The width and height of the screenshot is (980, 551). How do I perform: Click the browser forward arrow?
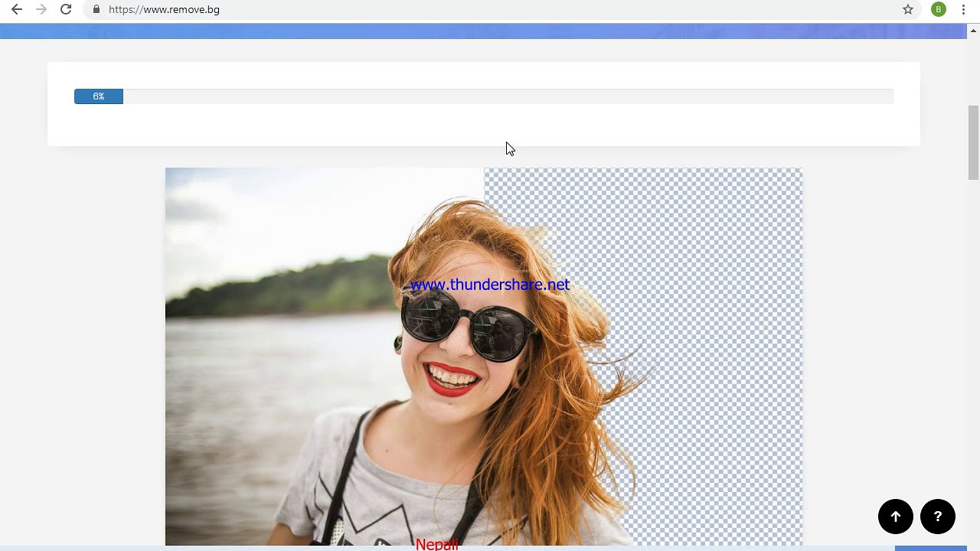pos(41,9)
